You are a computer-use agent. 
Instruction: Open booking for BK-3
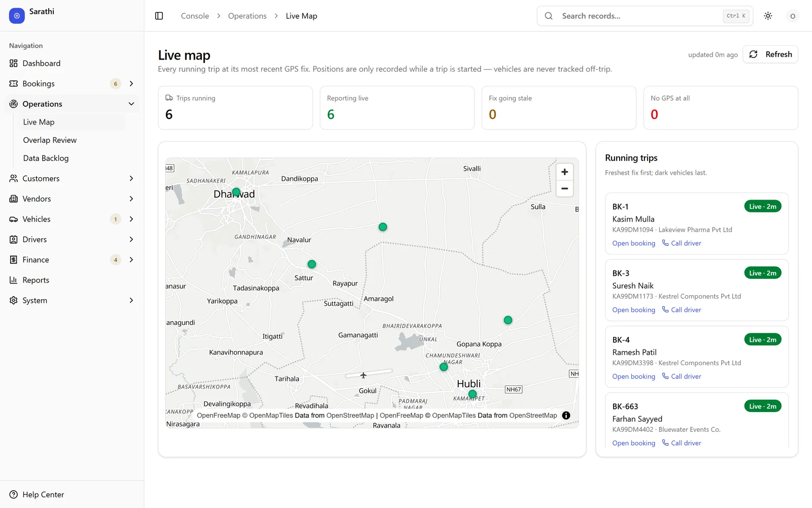click(x=633, y=310)
